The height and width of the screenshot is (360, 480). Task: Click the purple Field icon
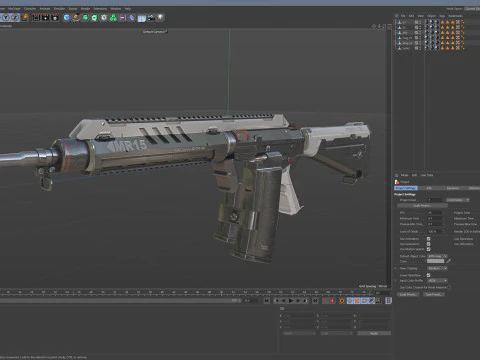click(x=123, y=17)
